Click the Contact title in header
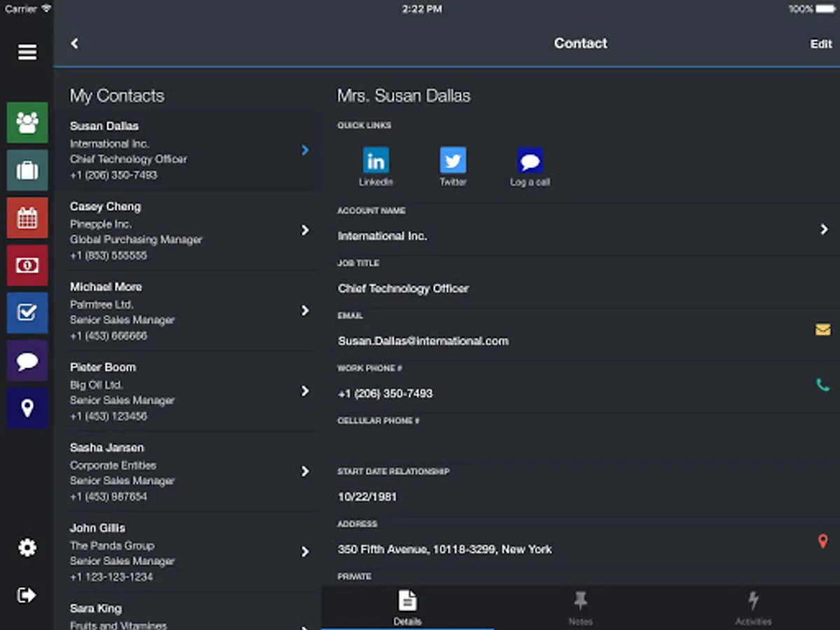The width and height of the screenshot is (840, 630). (x=580, y=43)
